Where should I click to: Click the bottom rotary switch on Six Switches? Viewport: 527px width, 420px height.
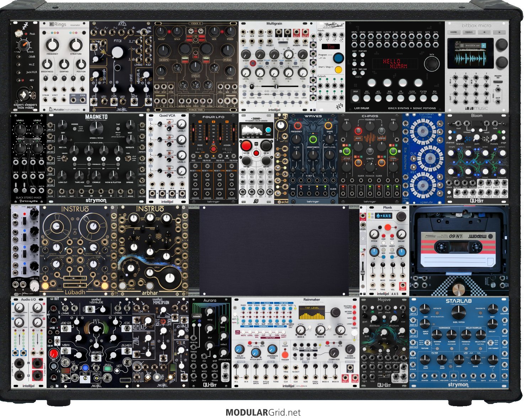tap(423, 186)
